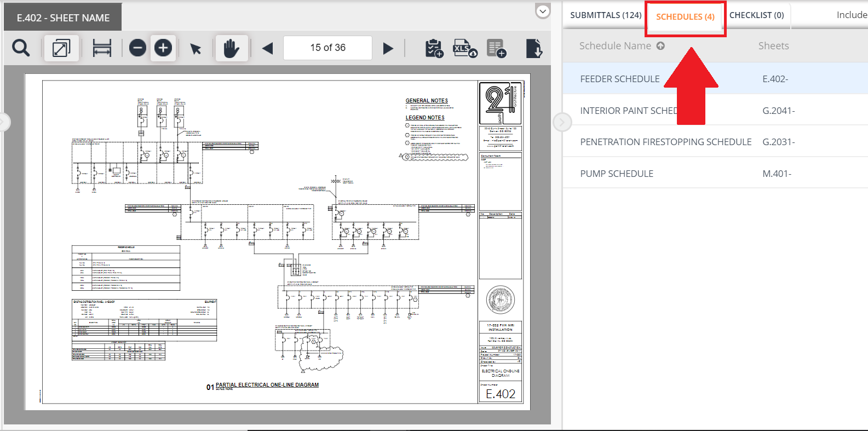868x431 pixels.
Task: Click LEGEND NOTES heading on drawing
Action: (425, 118)
